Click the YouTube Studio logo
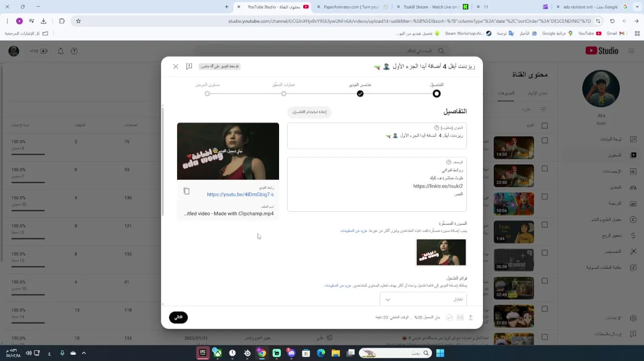The height and width of the screenshot is (361, 644). coord(601,51)
